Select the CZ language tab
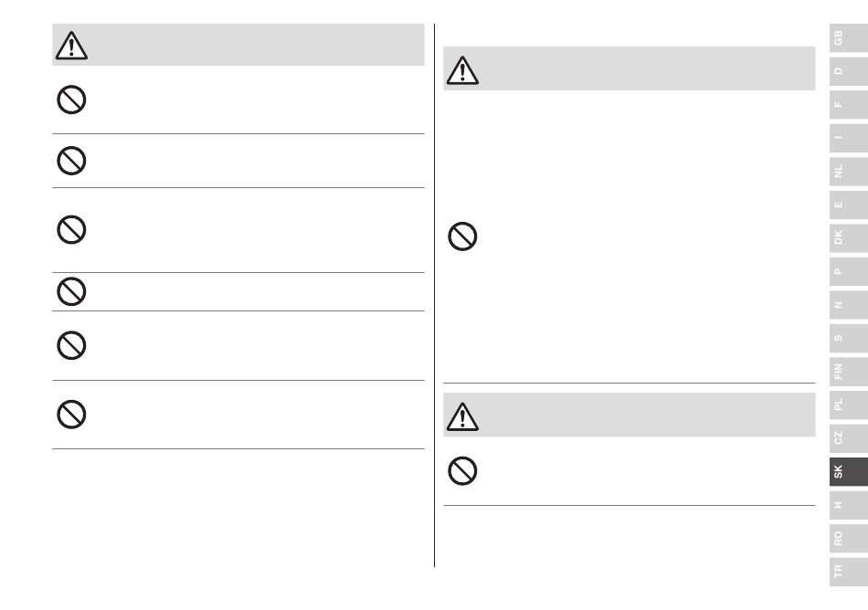 tap(849, 438)
